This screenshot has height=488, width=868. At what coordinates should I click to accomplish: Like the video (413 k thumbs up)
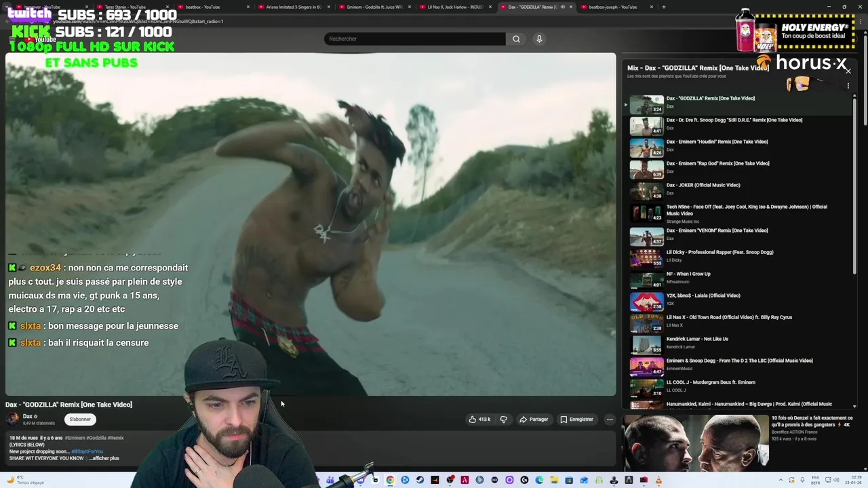tap(479, 419)
